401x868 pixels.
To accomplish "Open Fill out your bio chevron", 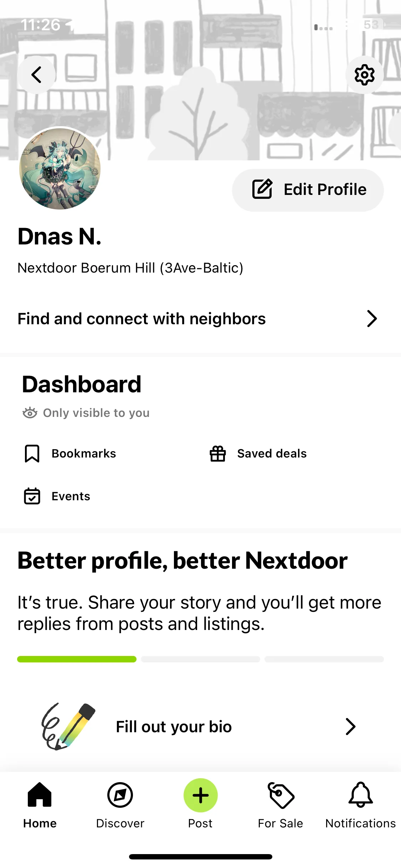I will pos(351,727).
